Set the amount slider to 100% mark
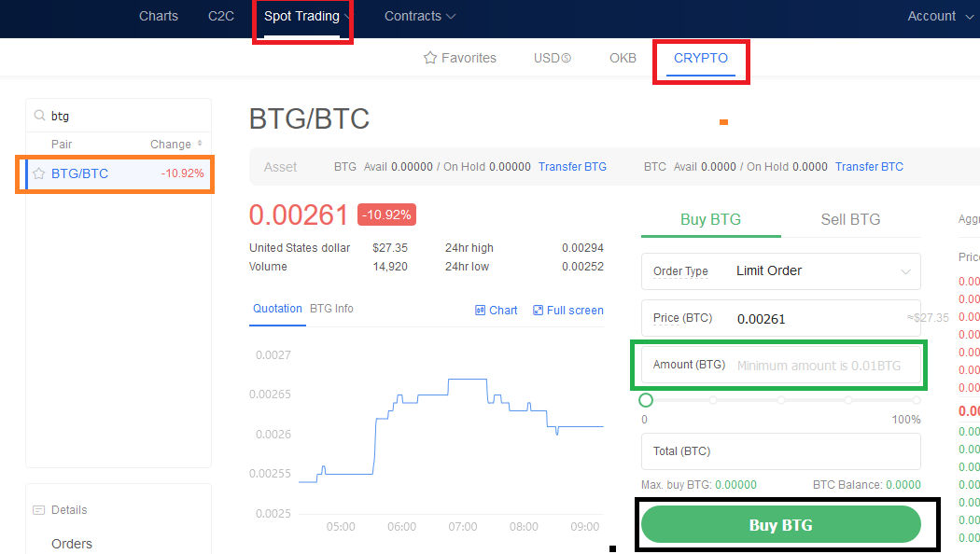980x554 pixels. [x=917, y=400]
